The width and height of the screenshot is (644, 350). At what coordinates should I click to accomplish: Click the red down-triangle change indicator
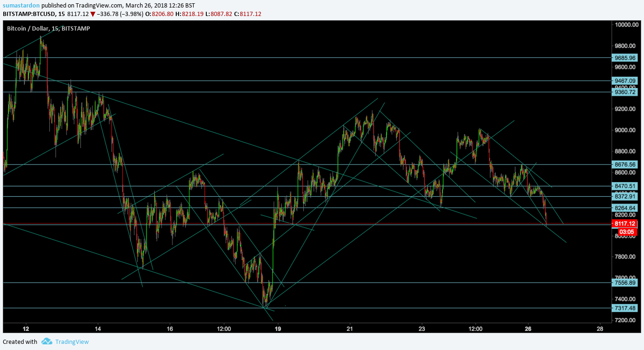[x=93, y=14]
